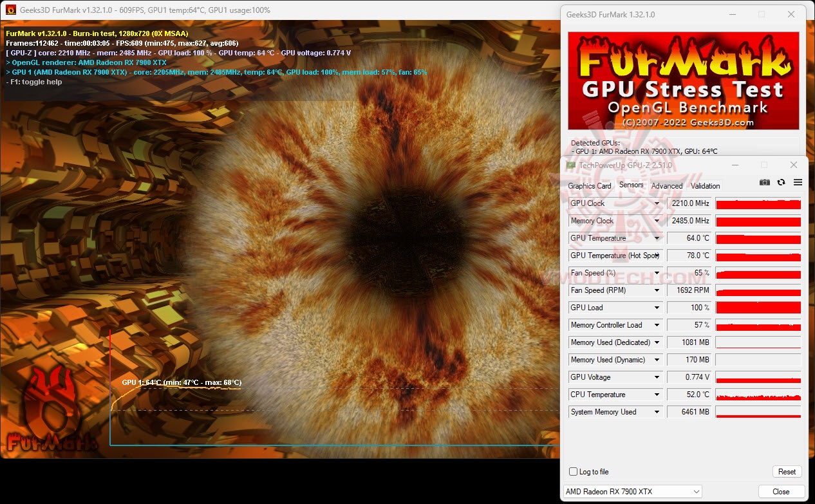Click the GPU 1 temperature graph label
Image resolution: width=815 pixels, height=504 pixels.
182,382
